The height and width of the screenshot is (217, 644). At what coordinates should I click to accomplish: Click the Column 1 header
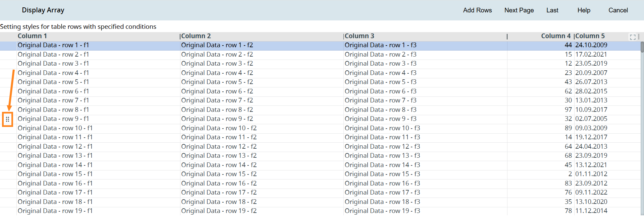(32, 36)
